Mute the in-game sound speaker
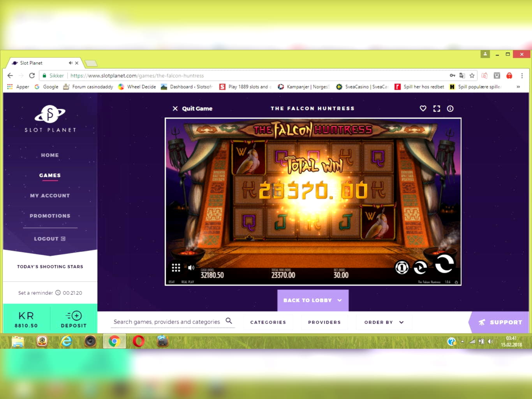Screen dimensions: 532x399 click(191, 267)
